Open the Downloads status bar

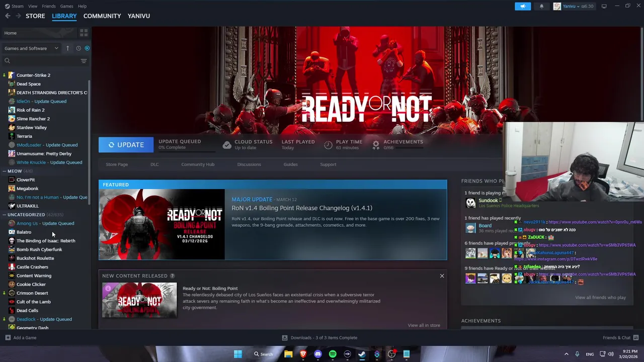319,338
